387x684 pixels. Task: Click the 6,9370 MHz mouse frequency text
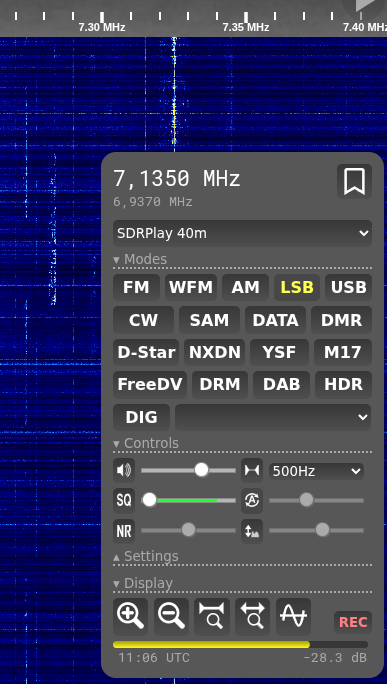[153, 202]
